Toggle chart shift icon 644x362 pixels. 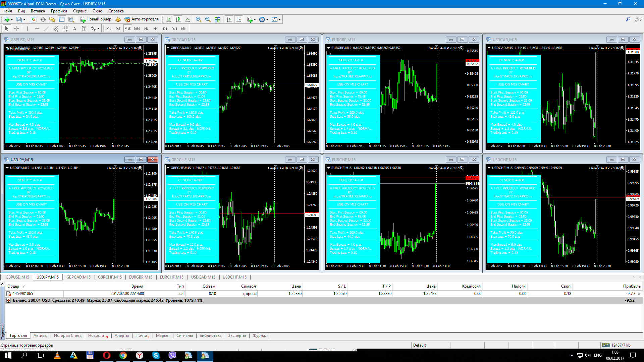pyautogui.click(x=238, y=19)
